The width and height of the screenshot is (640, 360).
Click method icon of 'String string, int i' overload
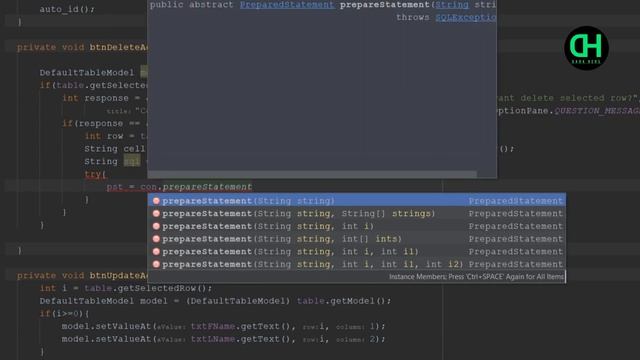click(156, 226)
